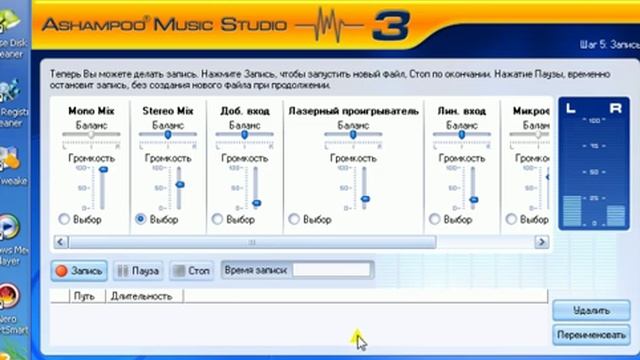This screenshot has height=360, width=640.
Task: Click Лазерный проигрыватель Громкость volume handle
Action: point(365,199)
